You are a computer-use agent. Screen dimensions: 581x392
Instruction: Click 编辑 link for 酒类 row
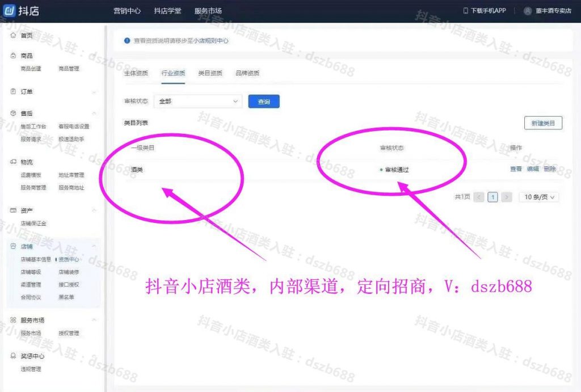tap(533, 169)
